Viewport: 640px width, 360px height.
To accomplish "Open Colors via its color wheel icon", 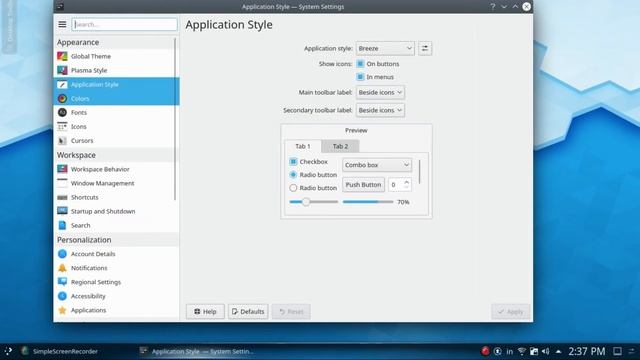I will (x=62, y=98).
